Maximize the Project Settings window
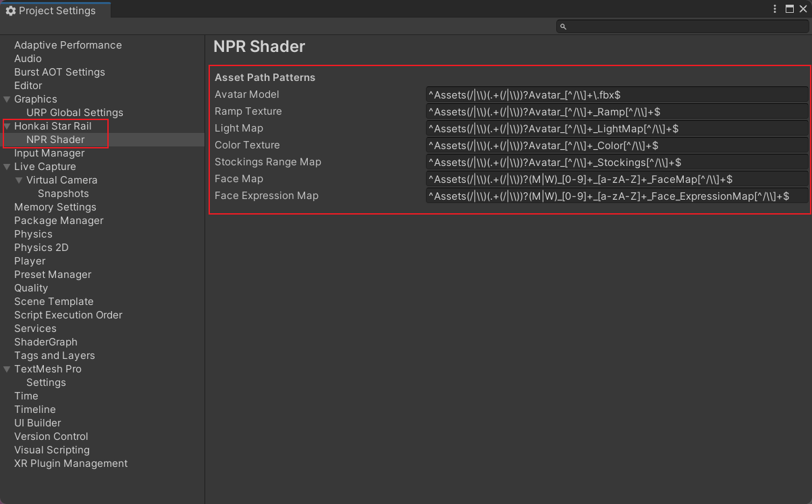This screenshot has width=812, height=504. [x=789, y=9]
